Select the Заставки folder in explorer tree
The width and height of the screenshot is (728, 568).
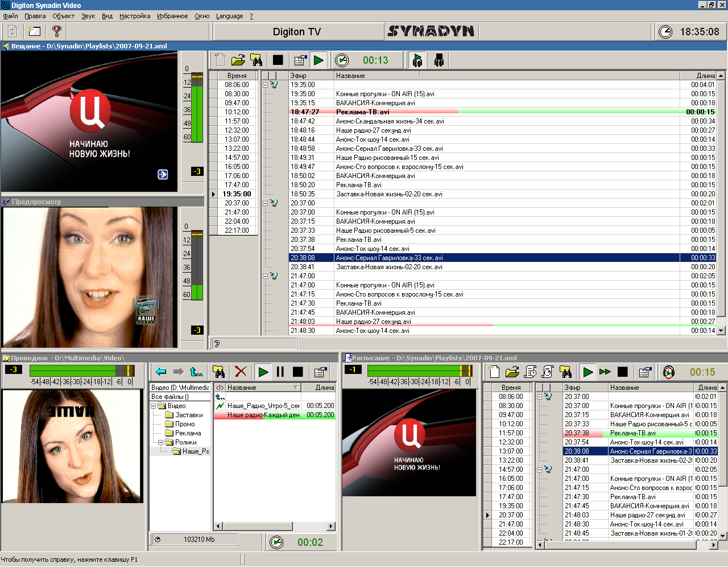click(189, 415)
